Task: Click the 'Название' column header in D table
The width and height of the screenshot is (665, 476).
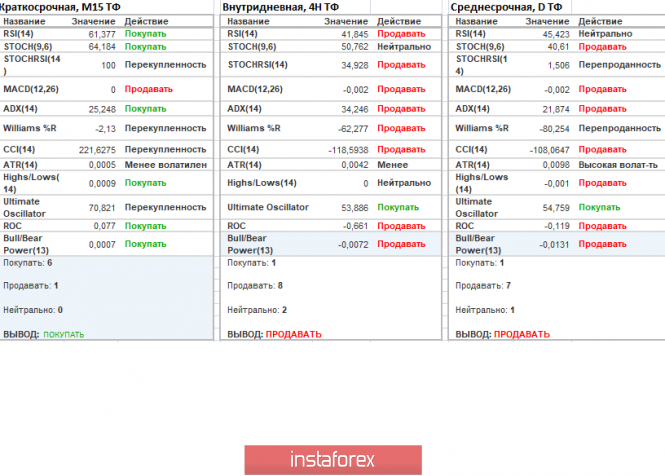Action: click(476, 21)
